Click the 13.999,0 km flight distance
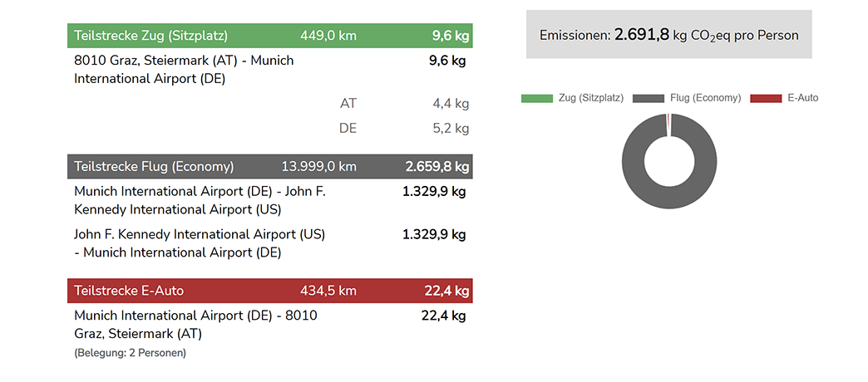This screenshot has height=382, width=868. tap(319, 166)
